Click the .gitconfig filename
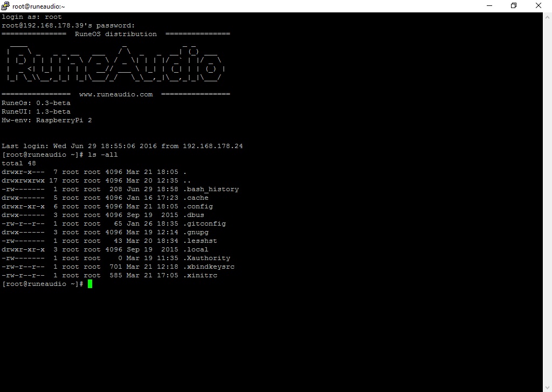 pos(204,223)
